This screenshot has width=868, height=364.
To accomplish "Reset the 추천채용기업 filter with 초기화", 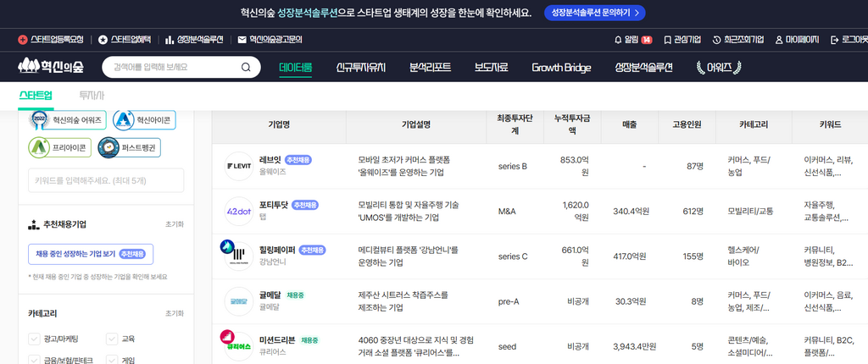I will click(x=175, y=224).
